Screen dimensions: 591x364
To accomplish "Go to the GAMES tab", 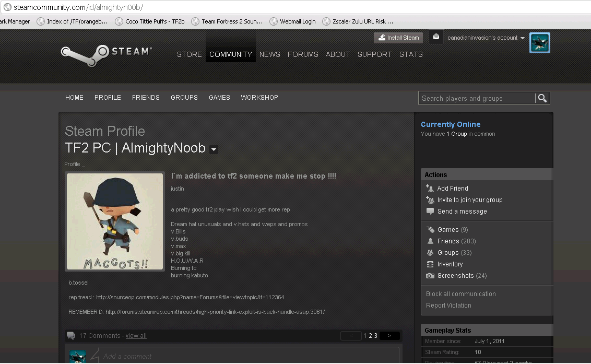I will point(219,97).
